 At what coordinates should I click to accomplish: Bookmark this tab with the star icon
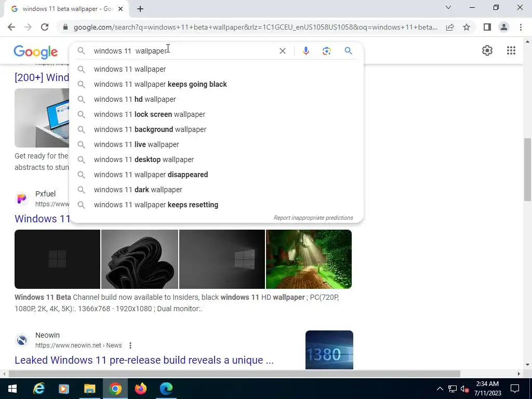click(467, 27)
